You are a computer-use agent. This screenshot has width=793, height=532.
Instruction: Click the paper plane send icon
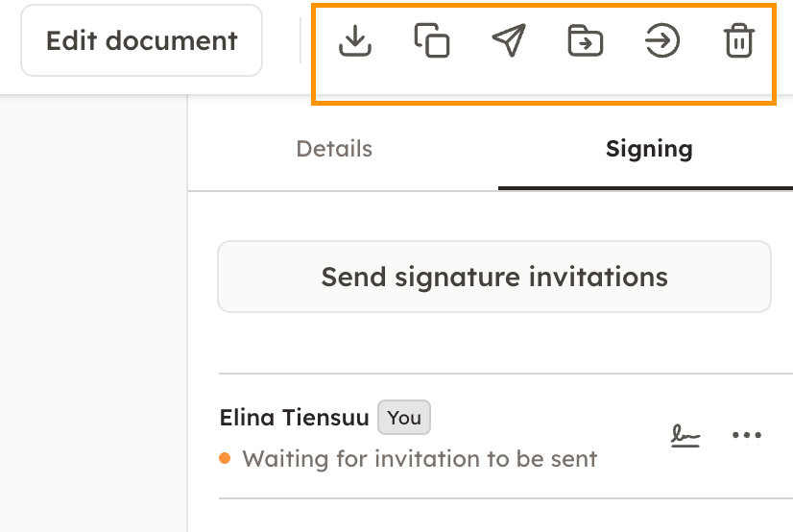509,40
